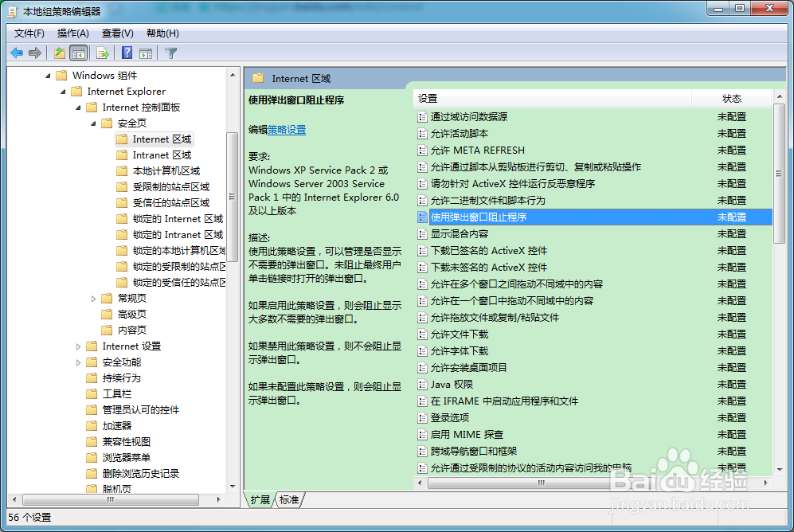Click folder icon in Internet 区域 header

[258, 78]
